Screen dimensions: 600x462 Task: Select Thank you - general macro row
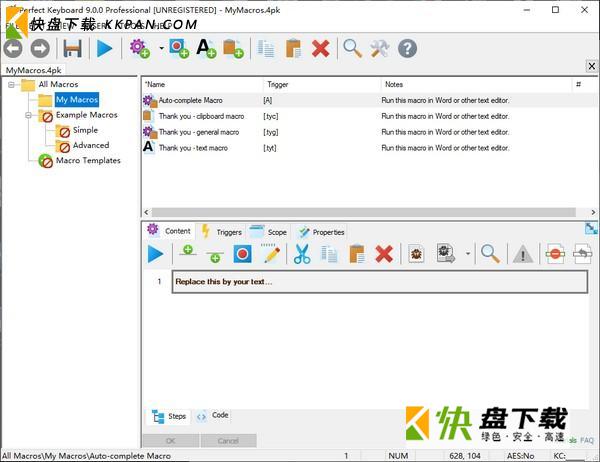click(369, 132)
